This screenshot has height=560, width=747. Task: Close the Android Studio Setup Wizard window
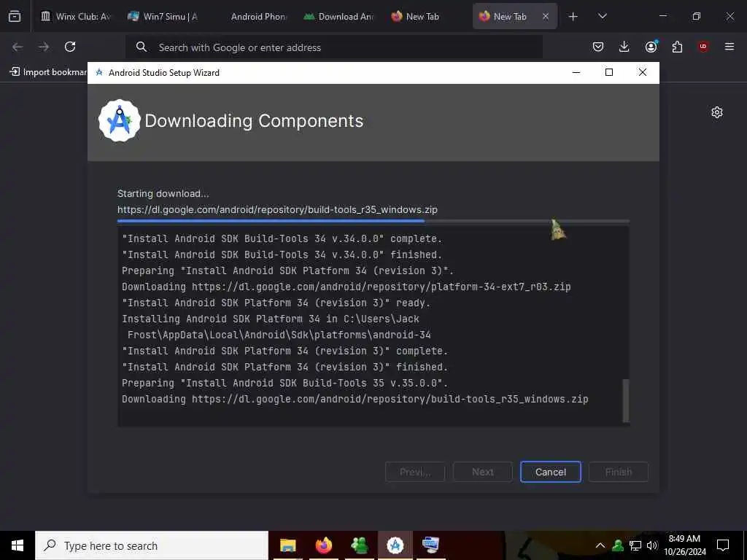tap(642, 72)
